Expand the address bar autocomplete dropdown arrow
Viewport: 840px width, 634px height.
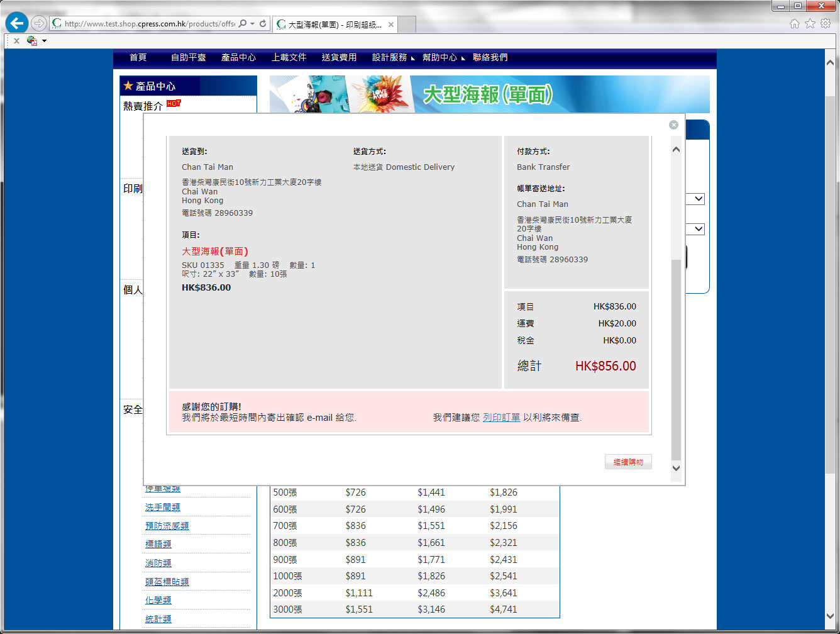(x=253, y=24)
